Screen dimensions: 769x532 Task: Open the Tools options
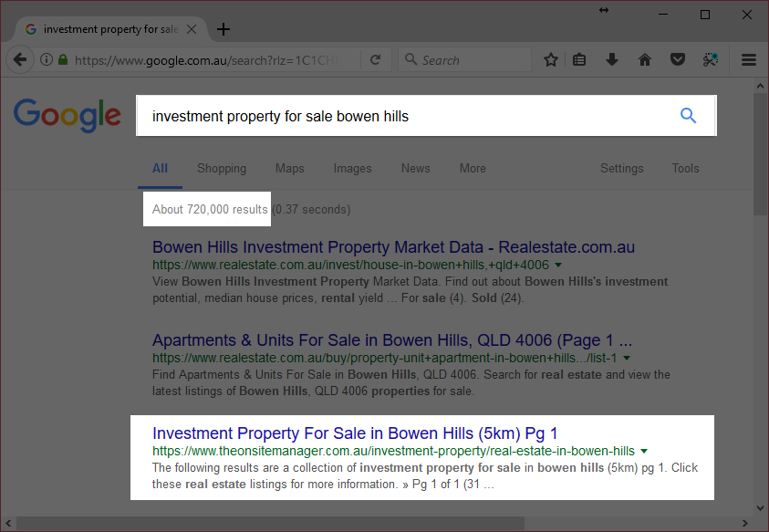click(685, 168)
